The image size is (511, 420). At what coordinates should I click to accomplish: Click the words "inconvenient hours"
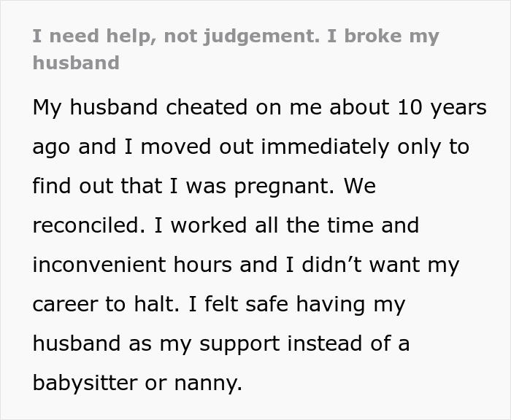point(132,265)
